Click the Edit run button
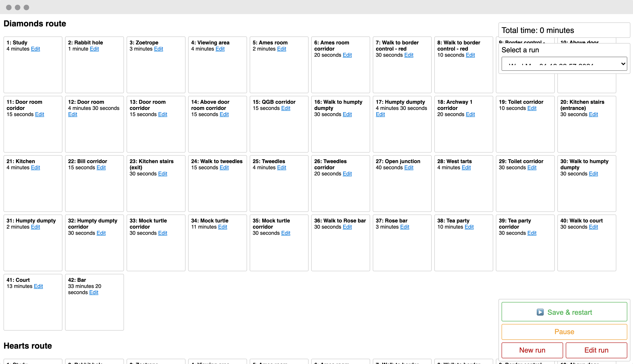Screen dimensions: 633x364 coord(596,350)
